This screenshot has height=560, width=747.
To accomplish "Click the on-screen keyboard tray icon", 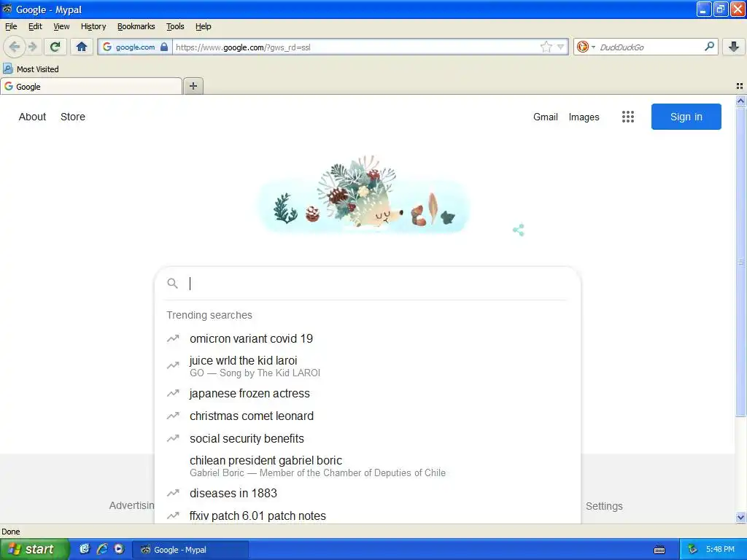I will pyautogui.click(x=659, y=550).
